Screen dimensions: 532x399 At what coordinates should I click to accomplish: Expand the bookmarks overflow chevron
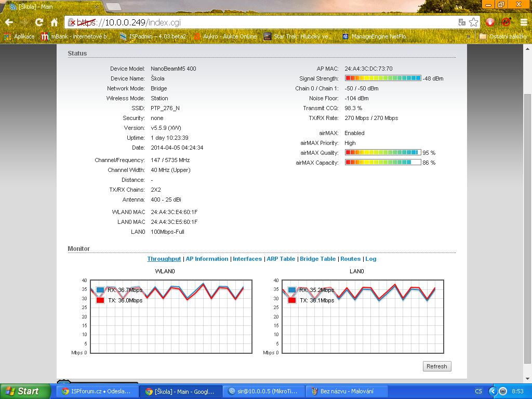(x=469, y=36)
